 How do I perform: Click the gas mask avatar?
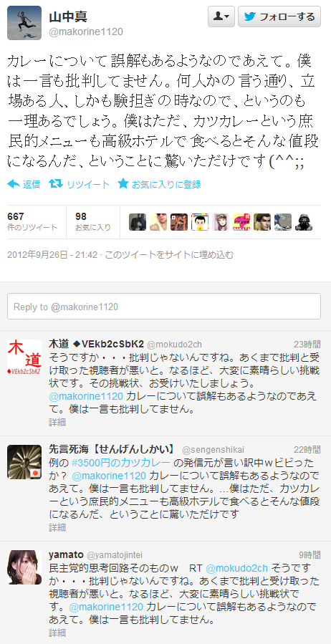(304, 222)
